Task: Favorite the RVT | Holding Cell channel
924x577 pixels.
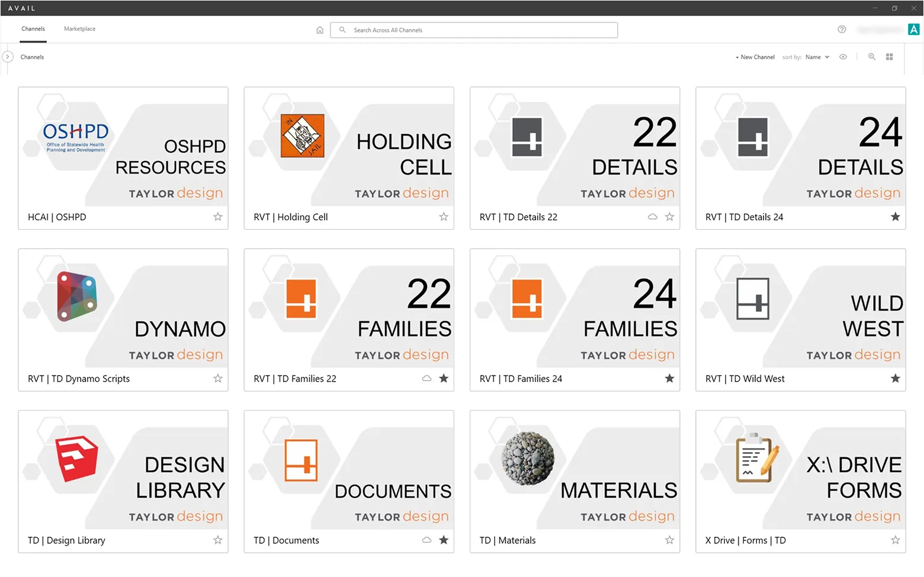Action: pyautogui.click(x=444, y=217)
